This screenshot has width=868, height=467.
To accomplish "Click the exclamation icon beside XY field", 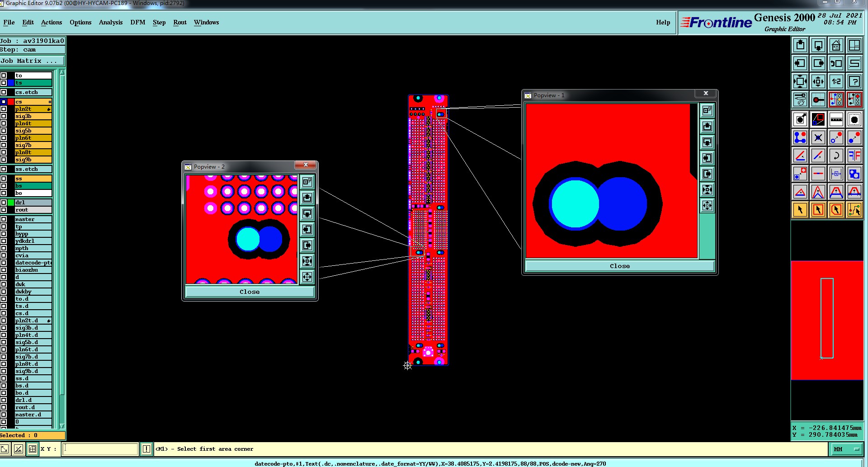I will pyautogui.click(x=146, y=449).
